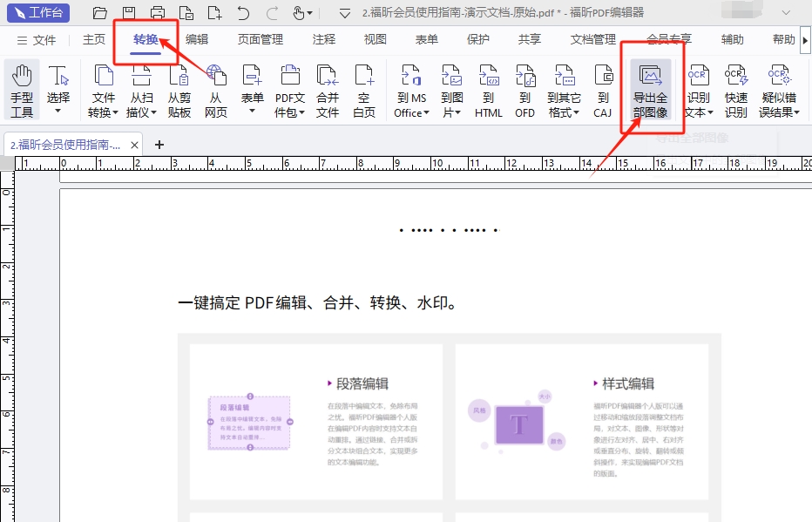Select the Hand tool (手型工具)
The width and height of the screenshot is (812, 522).
click(22, 91)
